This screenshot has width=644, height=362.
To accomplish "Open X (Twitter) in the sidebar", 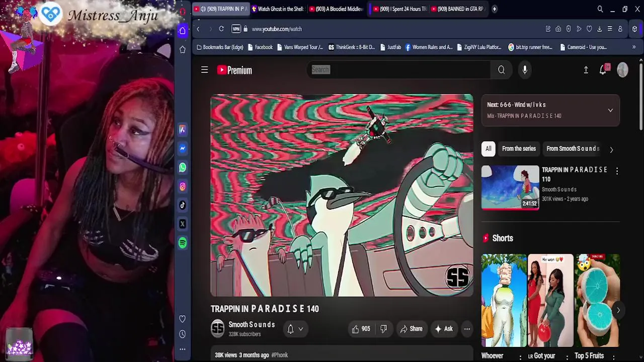I will (183, 224).
